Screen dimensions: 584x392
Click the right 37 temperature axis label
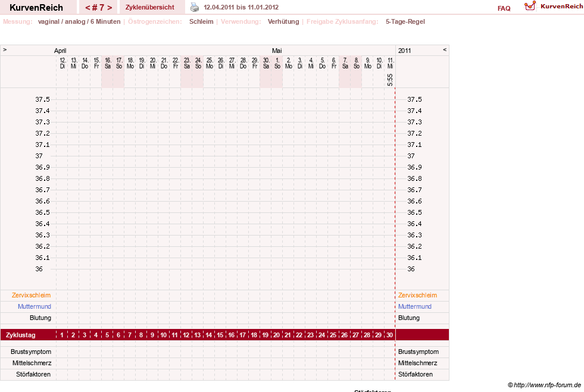tap(411, 156)
